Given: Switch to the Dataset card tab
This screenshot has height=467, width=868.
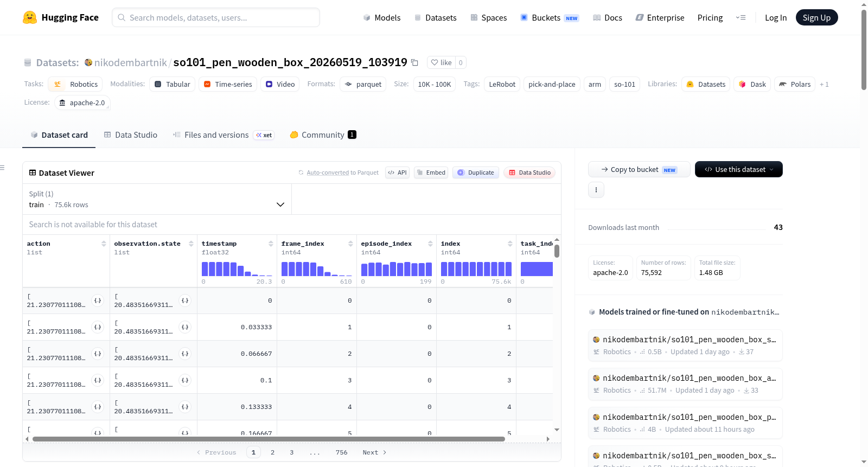Looking at the screenshot, I should click(x=59, y=135).
